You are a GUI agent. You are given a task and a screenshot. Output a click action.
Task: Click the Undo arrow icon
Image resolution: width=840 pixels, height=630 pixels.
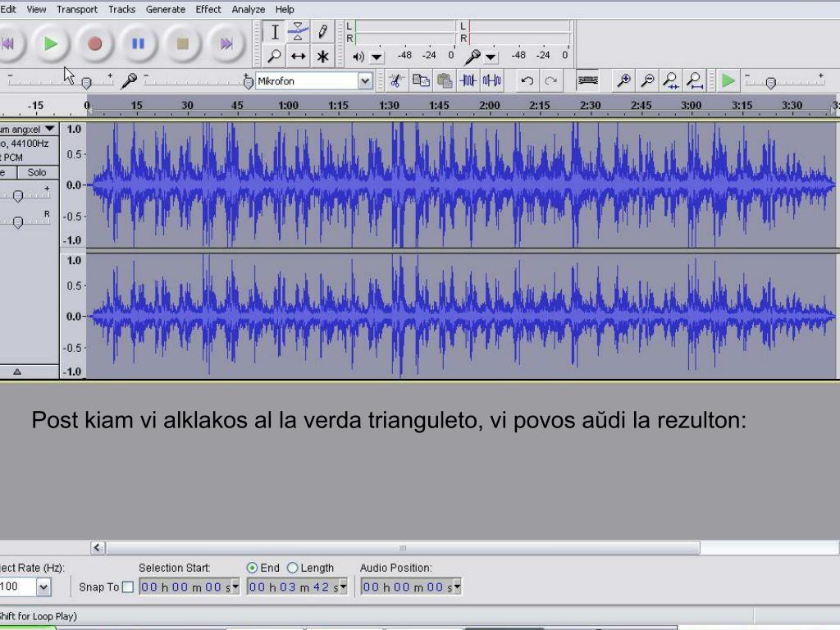(x=527, y=81)
